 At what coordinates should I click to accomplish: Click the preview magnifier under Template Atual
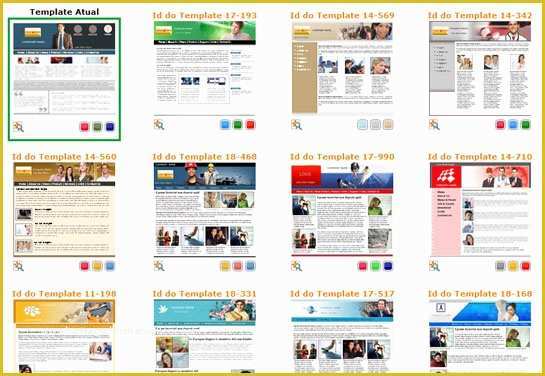click(x=18, y=127)
